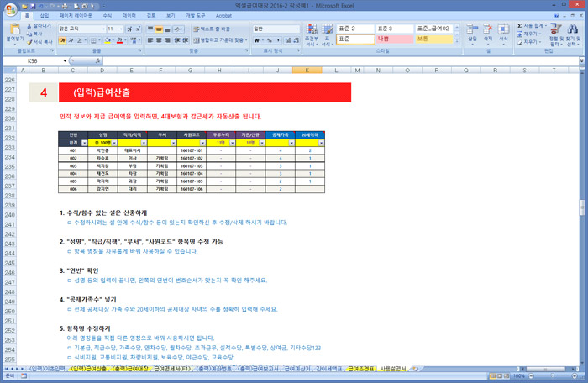This screenshot has width=588, height=383.
Task: Expand the cell styles gallery
Action: pos(457,41)
